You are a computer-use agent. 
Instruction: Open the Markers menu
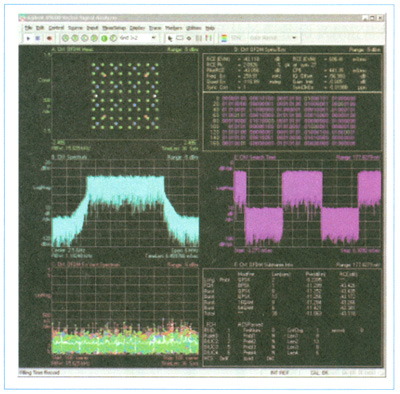click(174, 28)
